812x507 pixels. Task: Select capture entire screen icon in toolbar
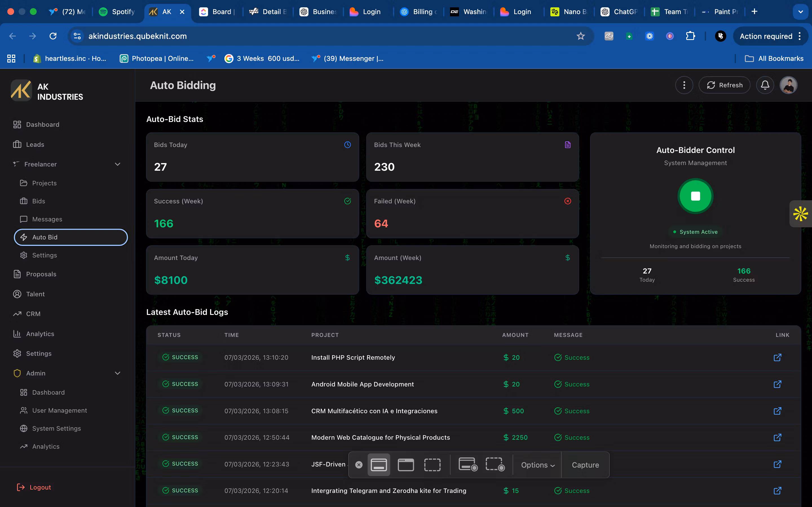click(x=379, y=465)
